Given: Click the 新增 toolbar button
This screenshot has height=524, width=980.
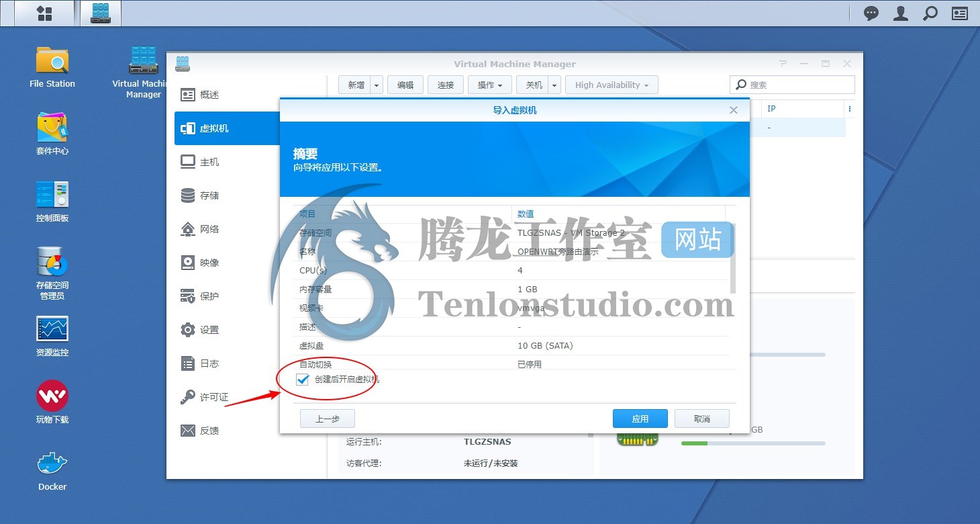Looking at the screenshot, I should [356, 85].
